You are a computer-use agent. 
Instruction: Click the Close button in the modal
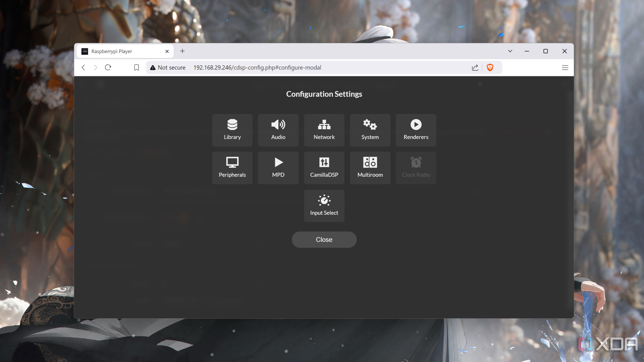(324, 239)
